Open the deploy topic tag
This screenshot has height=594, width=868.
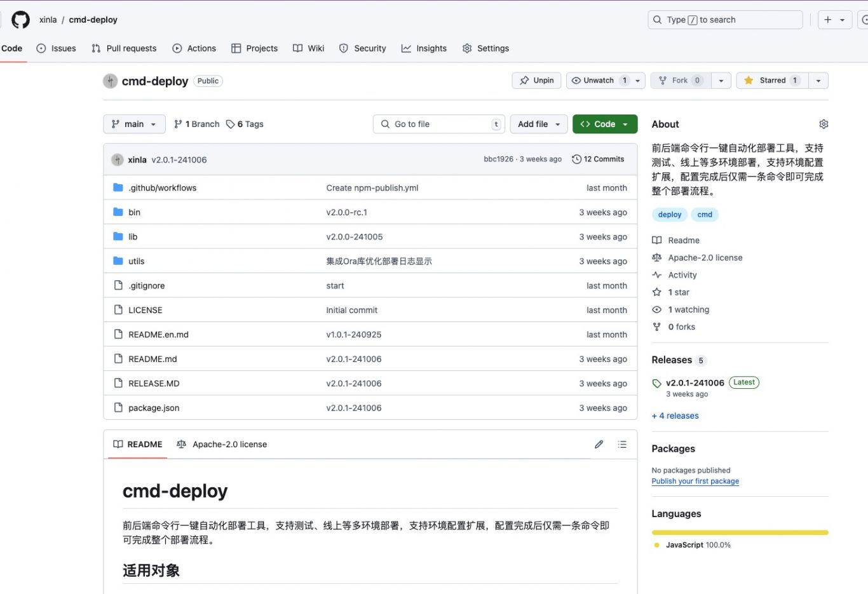(670, 215)
